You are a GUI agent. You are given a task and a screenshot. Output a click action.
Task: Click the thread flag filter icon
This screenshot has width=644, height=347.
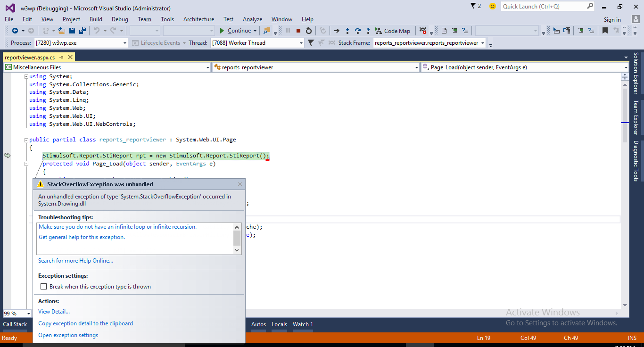point(311,43)
